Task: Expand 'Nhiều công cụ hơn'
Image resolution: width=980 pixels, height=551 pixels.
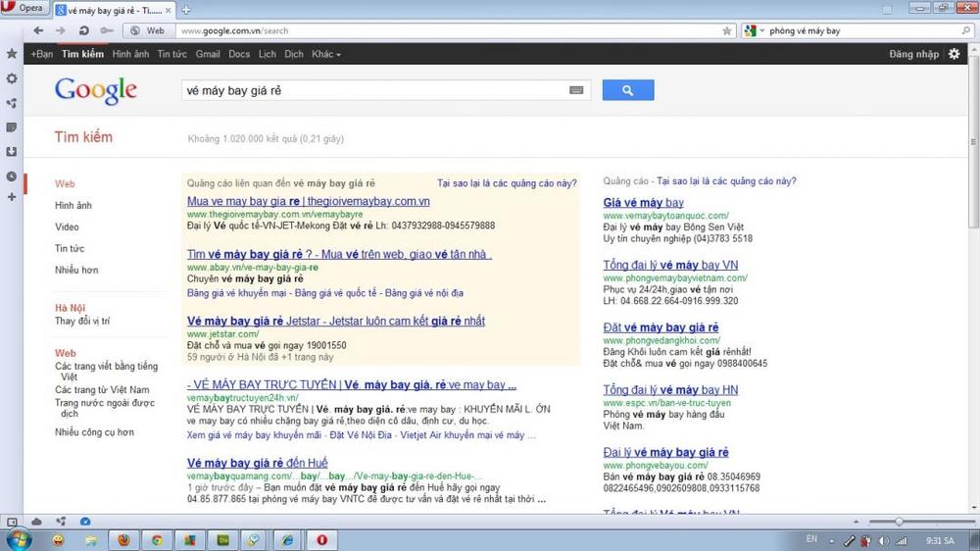Action: click(94, 432)
